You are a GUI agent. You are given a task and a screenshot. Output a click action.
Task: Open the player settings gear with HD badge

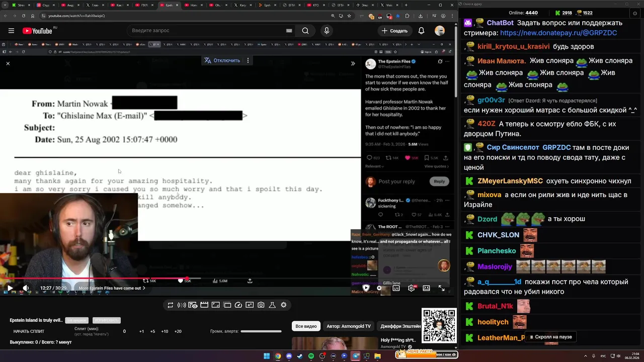click(412, 288)
